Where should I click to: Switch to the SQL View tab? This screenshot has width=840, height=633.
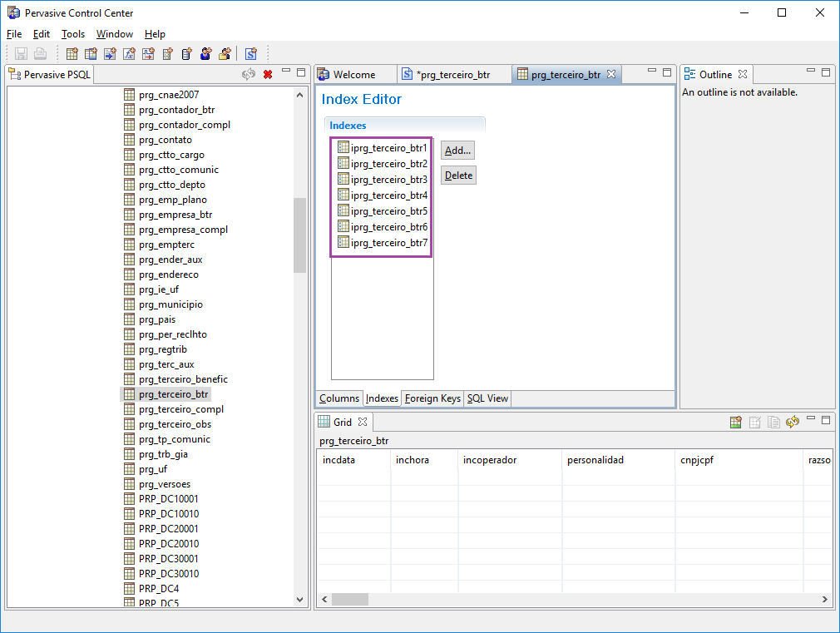pos(487,398)
